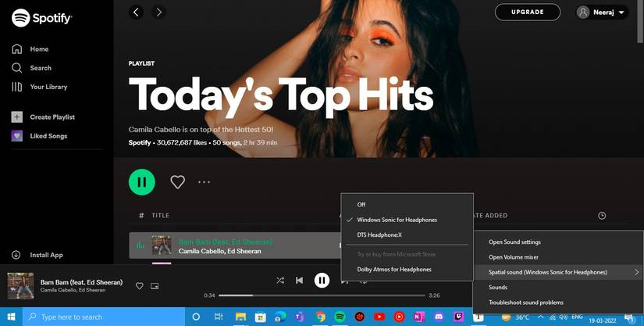Click the Neeraj profile avatar icon
The width and height of the screenshot is (644, 326).
click(583, 13)
